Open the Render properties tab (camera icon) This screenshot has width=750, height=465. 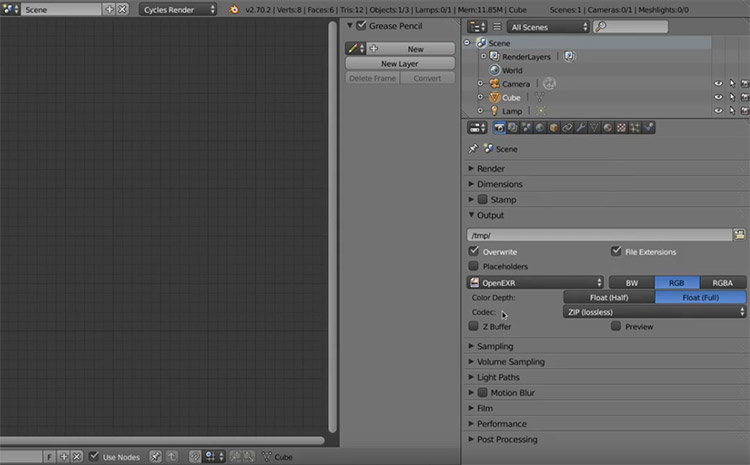click(x=500, y=128)
